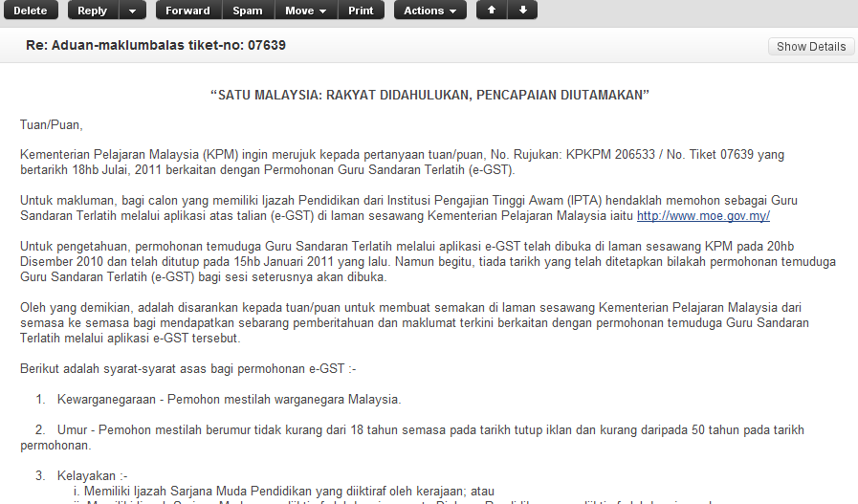Print the email
The height and width of the screenshot is (504, 858).
pyautogui.click(x=362, y=11)
